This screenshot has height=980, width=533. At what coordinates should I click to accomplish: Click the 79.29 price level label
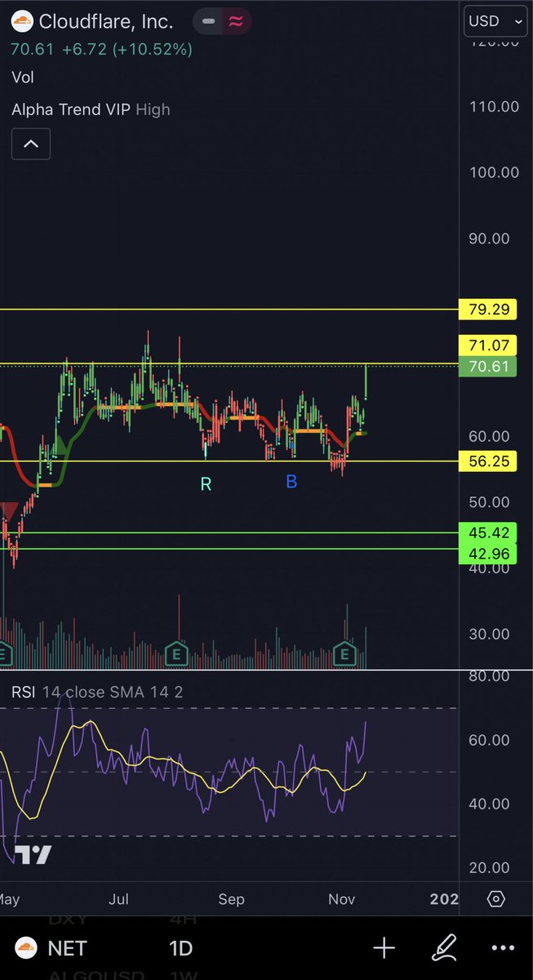[488, 310]
